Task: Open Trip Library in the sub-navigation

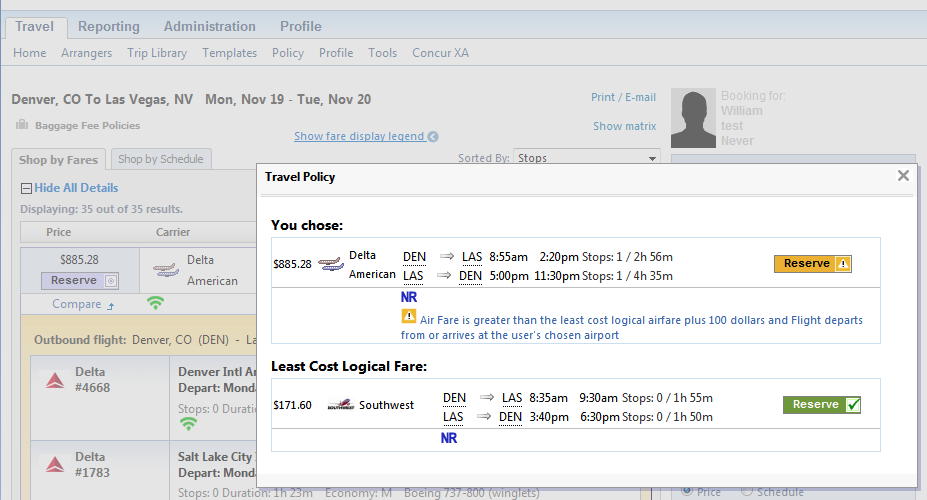Action: [x=157, y=53]
